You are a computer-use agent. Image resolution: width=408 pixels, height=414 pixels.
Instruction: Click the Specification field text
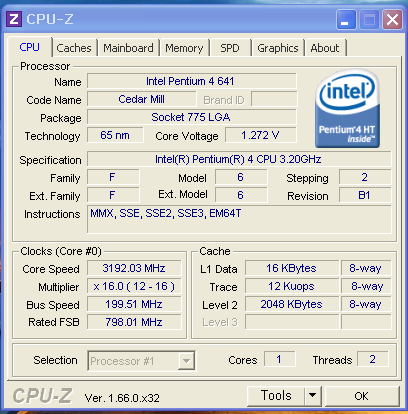click(239, 159)
